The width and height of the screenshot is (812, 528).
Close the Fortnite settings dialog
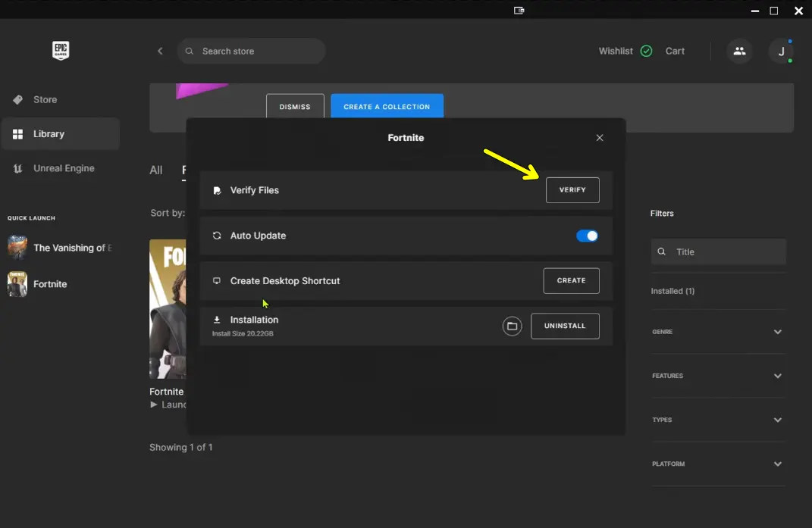coord(600,138)
